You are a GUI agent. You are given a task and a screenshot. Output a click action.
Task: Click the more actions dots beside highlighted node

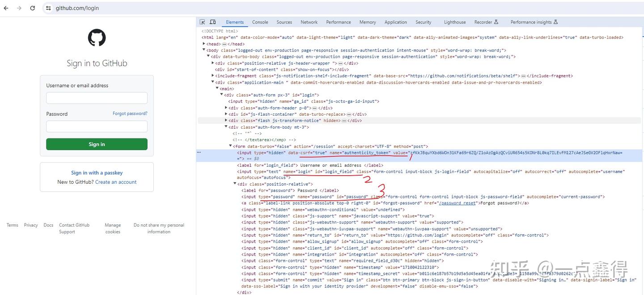click(x=198, y=152)
